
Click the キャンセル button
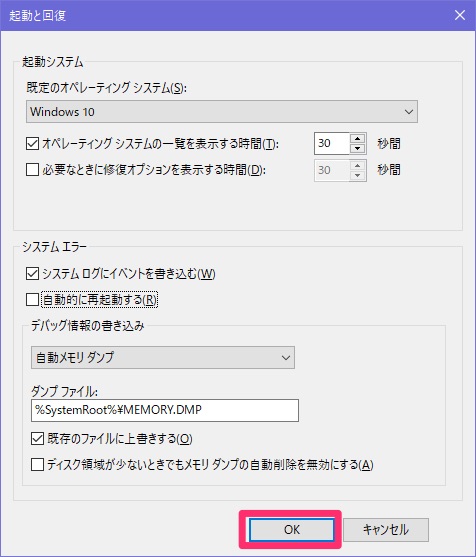(x=386, y=530)
